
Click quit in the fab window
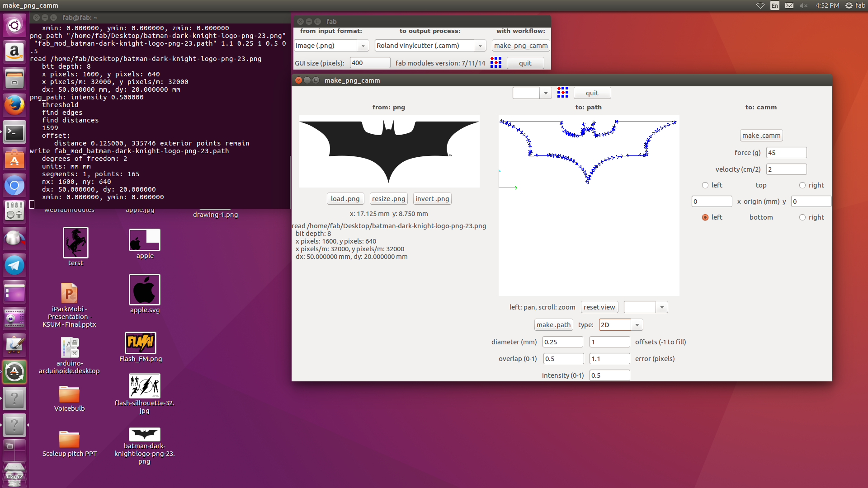[x=525, y=63]
